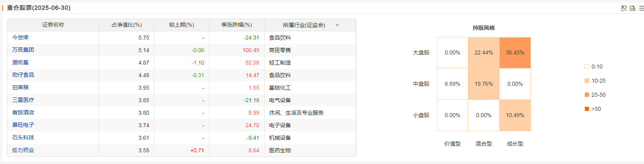Select the 0-10 legend swatch
This screenshot has width=644, height=164.
[x=586, y=67]
